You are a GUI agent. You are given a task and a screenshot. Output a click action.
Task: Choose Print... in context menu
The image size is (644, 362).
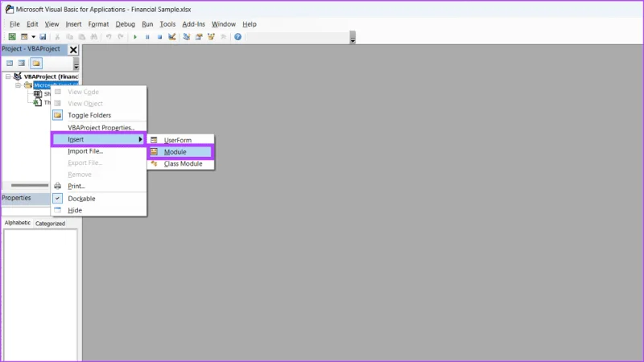click(x=98, y=186)
